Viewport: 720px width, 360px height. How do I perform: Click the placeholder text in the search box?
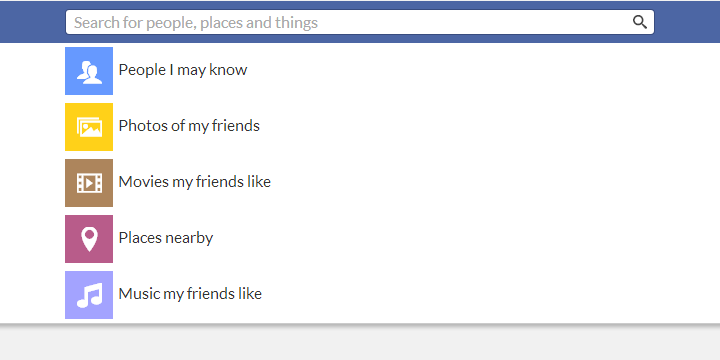[x=196, y=22]
